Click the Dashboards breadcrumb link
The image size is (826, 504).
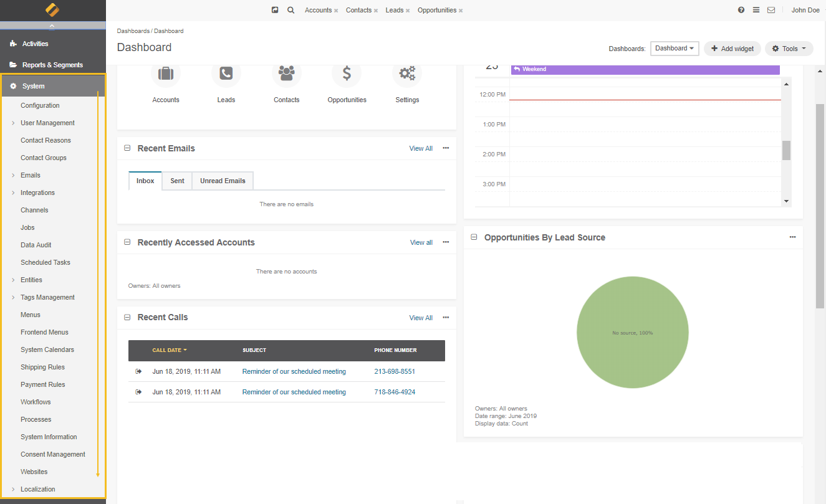tap(133, 31)
